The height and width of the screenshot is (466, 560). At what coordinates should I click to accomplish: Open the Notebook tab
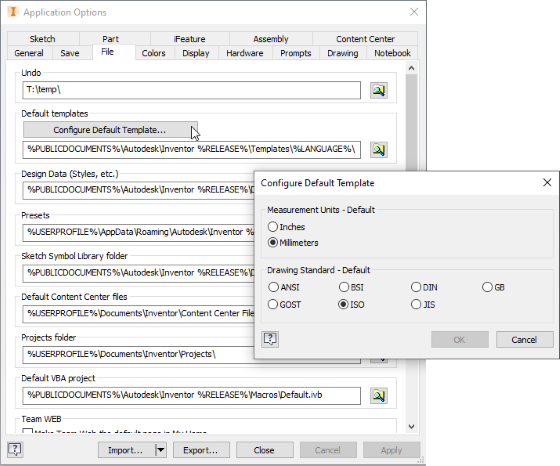[x=392, y=53]
